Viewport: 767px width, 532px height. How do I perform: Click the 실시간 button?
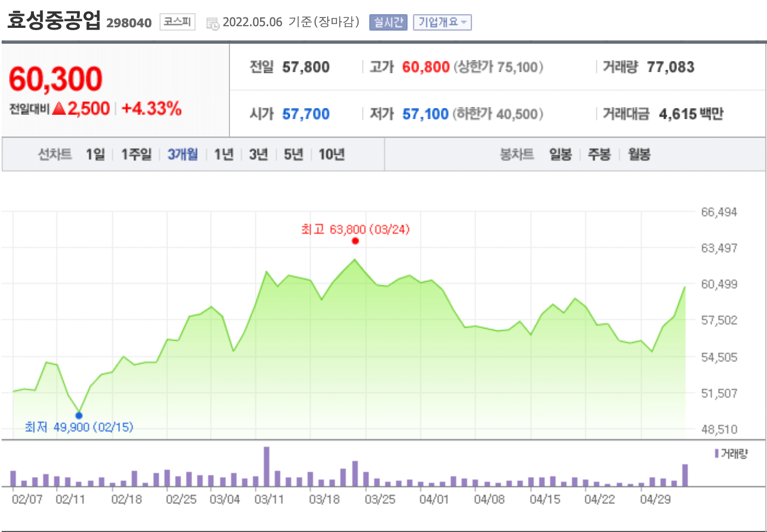pos(388,22)
